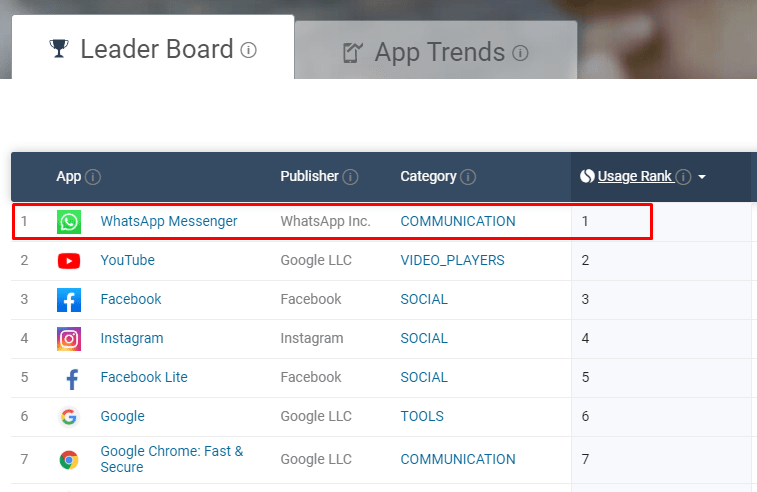Click info icon next to Category header
The height and width of the screenshot is (492, 757).
(467, 177)
